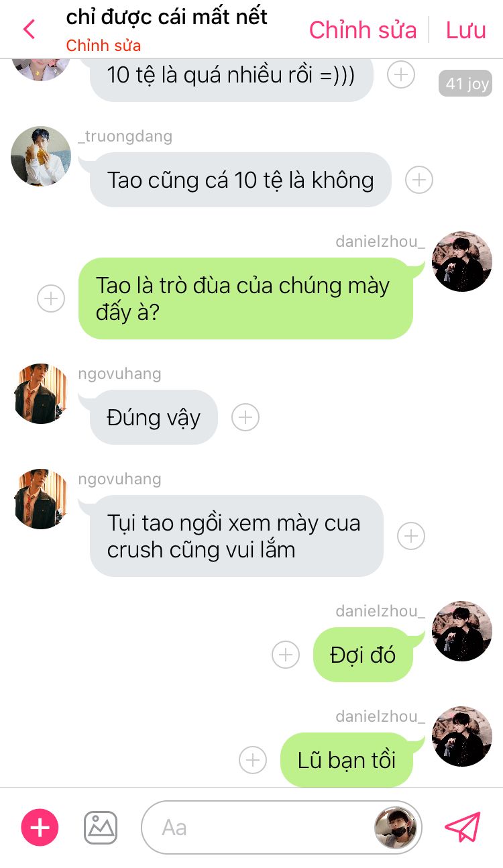Click the "Chỉnh sửa" button at top right

[363, 30]
